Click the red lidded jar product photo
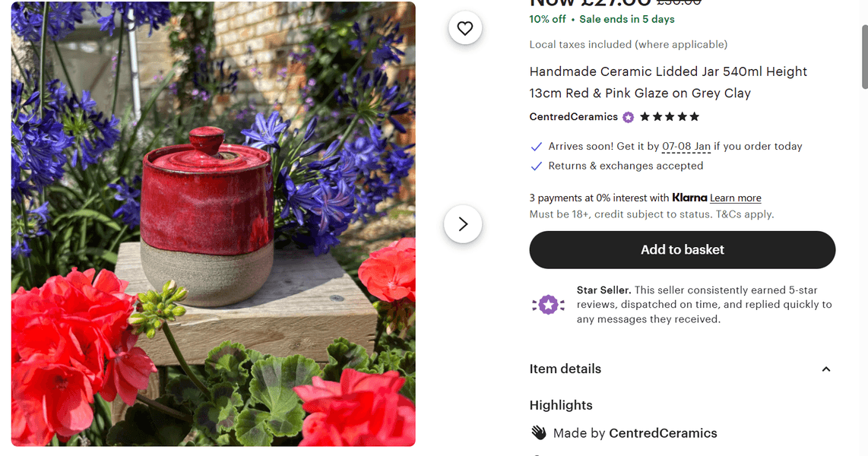The width and height of the screenshot is (868, 456). click(213, 223)
